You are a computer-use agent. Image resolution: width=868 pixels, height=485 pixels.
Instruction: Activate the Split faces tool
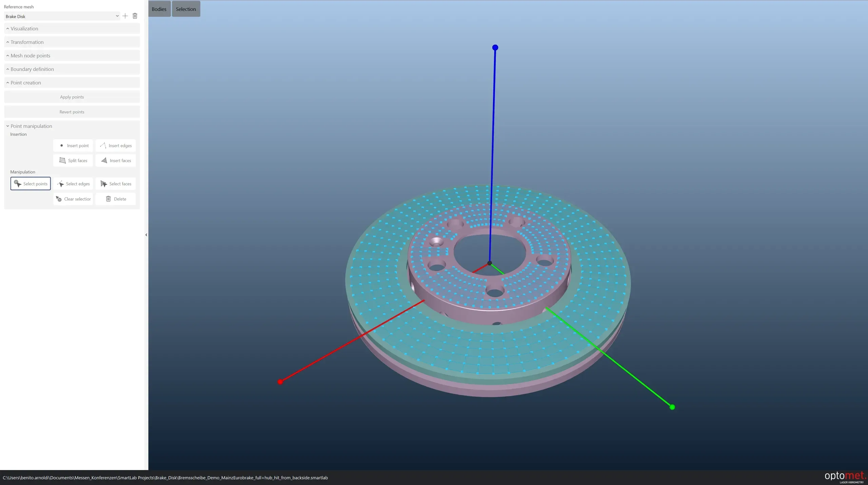click(x=73, y=161)
